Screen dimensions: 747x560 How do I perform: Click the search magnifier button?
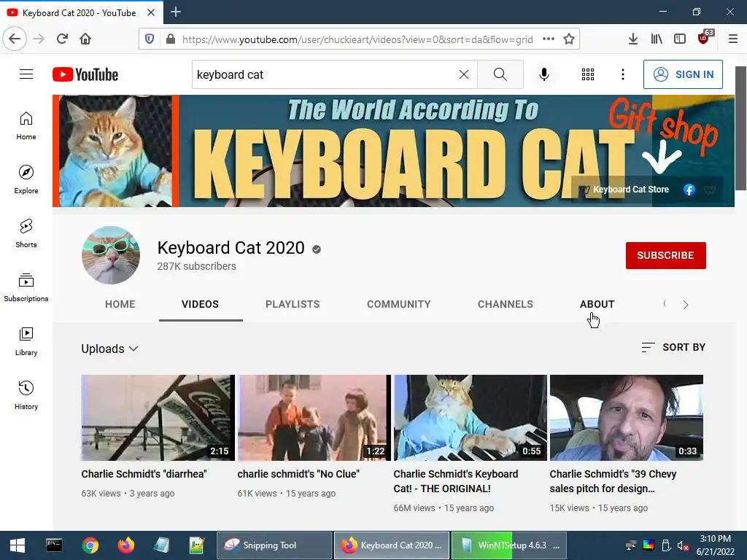500,74
